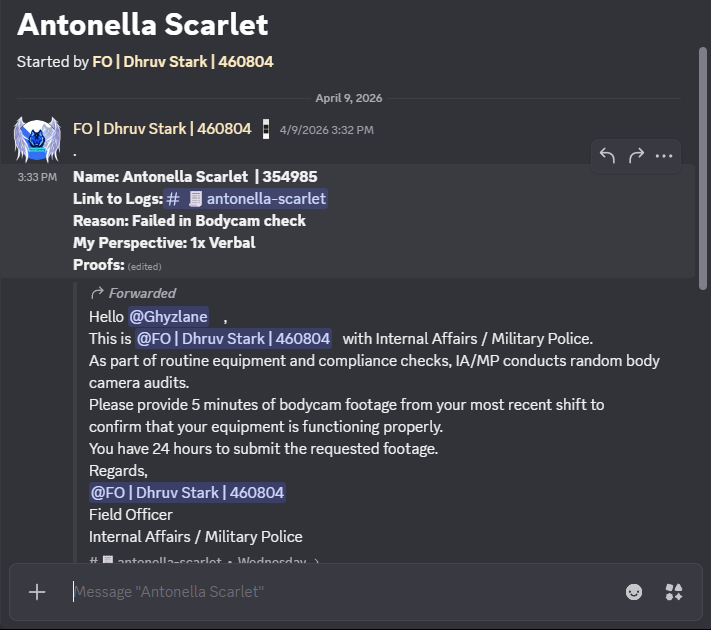The width and height of the screenshot is (711, 630).
Task: Click 'Started by' FO | Dhruv Stark name
Action: click(x=183, y=62)
